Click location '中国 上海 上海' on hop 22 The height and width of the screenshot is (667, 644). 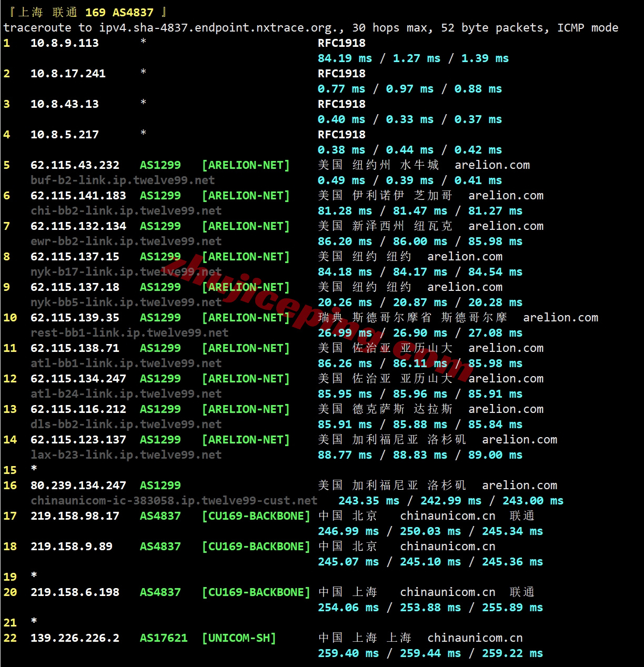pos(365,638)
